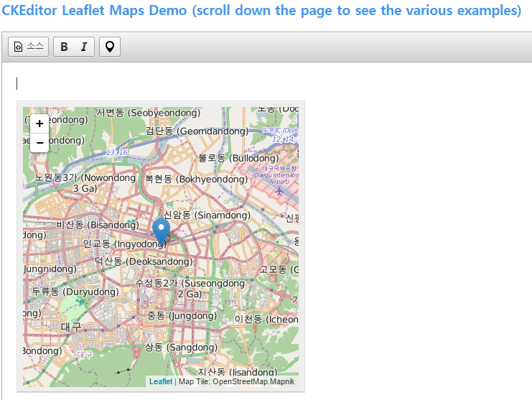Click the Jungdong map label

click(182, 316)
